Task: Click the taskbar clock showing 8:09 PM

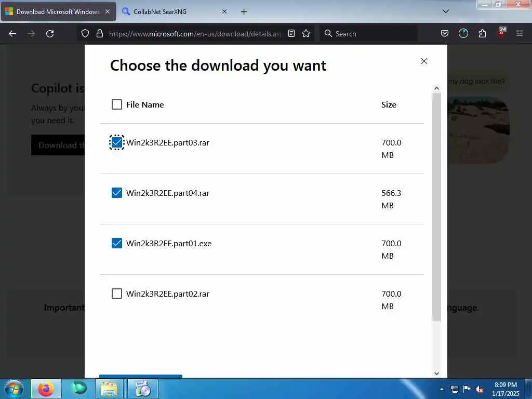Action: pos(506,389)
